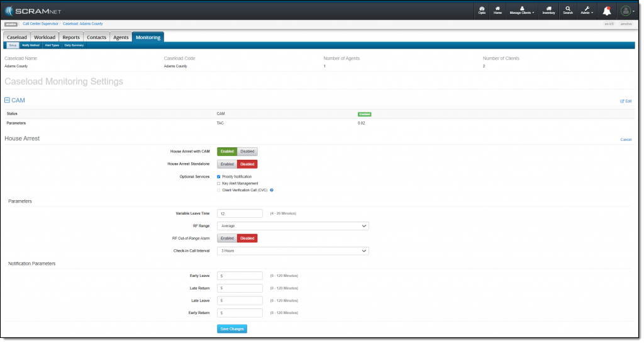Collapse the CAM section
This screenshot has width=644, height=343.
(7, 100)
